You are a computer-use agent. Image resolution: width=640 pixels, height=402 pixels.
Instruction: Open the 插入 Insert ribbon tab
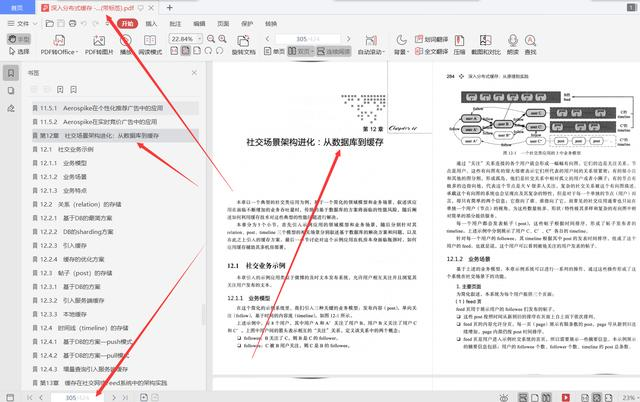(x=151, y=24)
